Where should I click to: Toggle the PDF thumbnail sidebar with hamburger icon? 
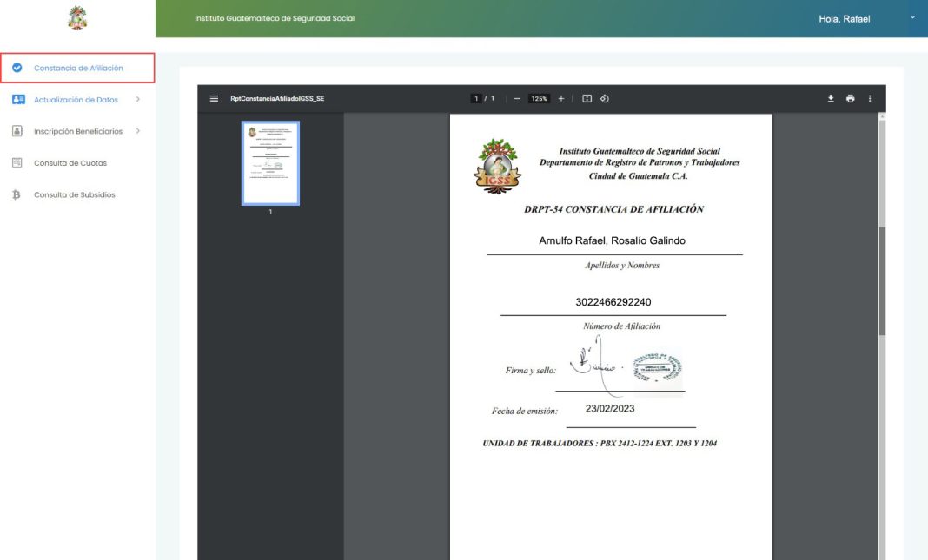point(213,98)
